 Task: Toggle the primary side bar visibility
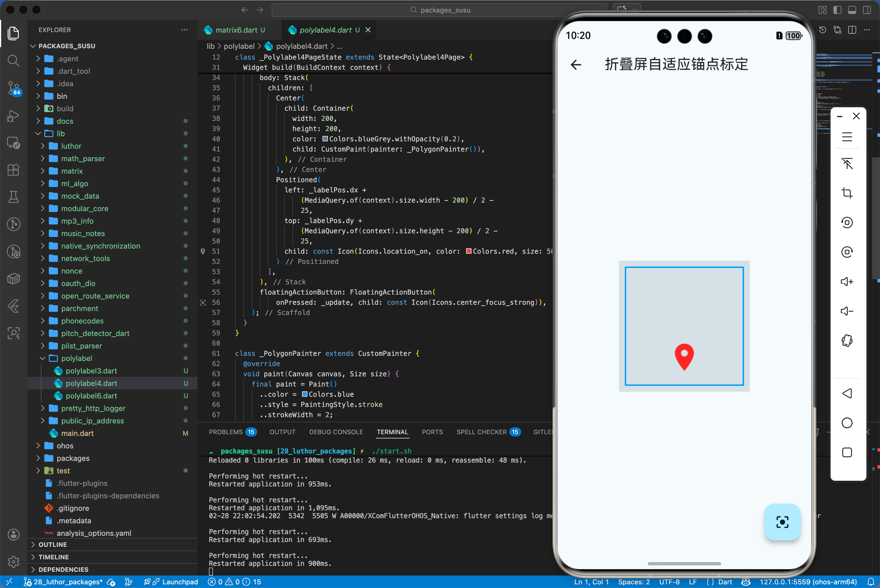(x=837, y=10)
